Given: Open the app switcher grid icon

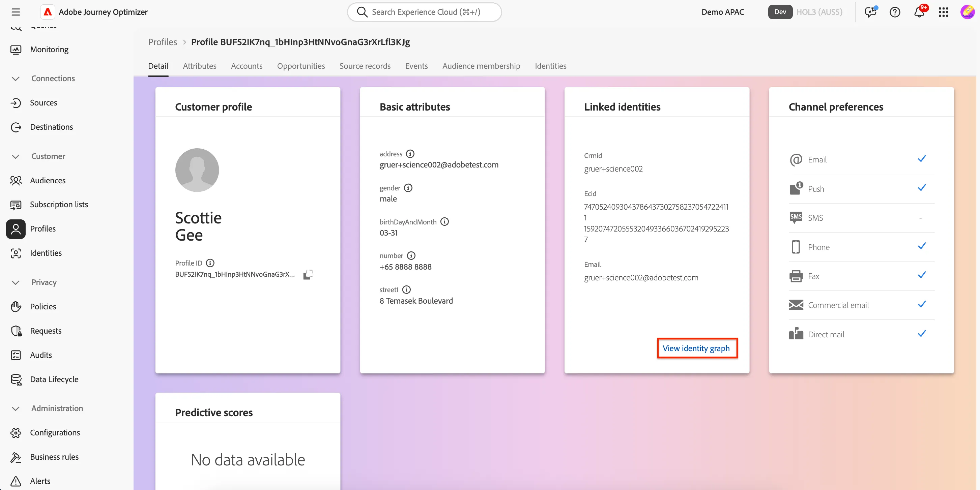Looking at the screenshot, I should pos(944,12).
